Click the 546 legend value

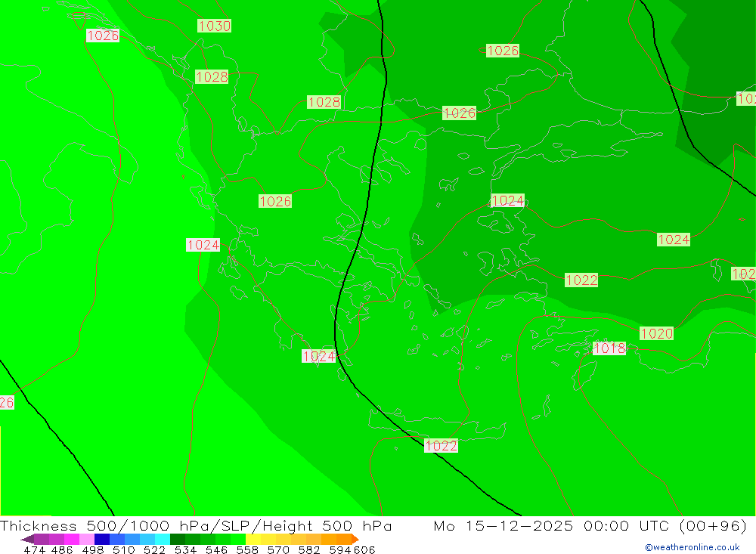click(x=216, y=550)
